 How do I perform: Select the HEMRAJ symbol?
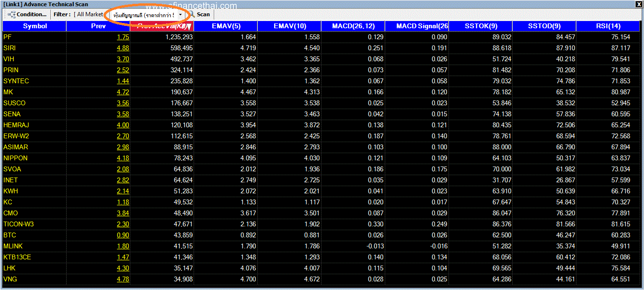(x=16, y=125)
